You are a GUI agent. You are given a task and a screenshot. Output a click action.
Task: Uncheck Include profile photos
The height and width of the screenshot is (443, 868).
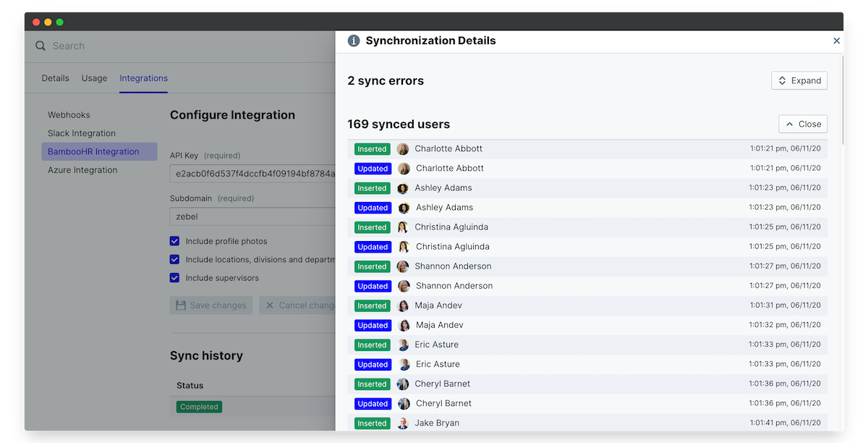174,241
